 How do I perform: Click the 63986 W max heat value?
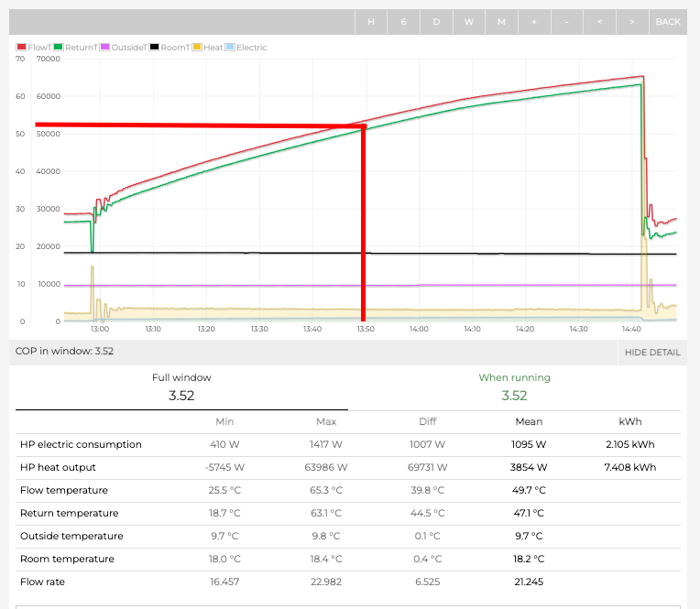click(x=326, y=467)
